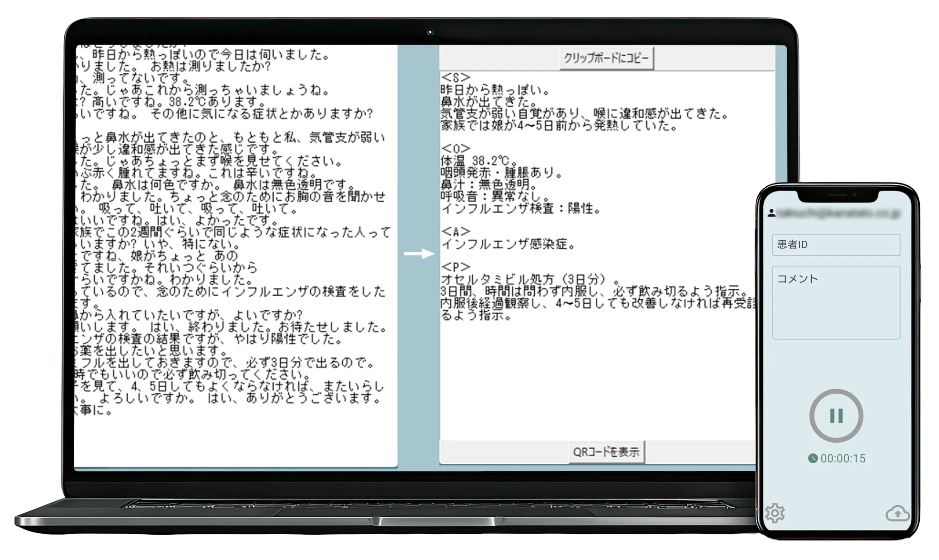This screenshot has height=560, width=939.
Task: Click the 体温 38.2℃ line in summary
Action: [x=478, y=161]
